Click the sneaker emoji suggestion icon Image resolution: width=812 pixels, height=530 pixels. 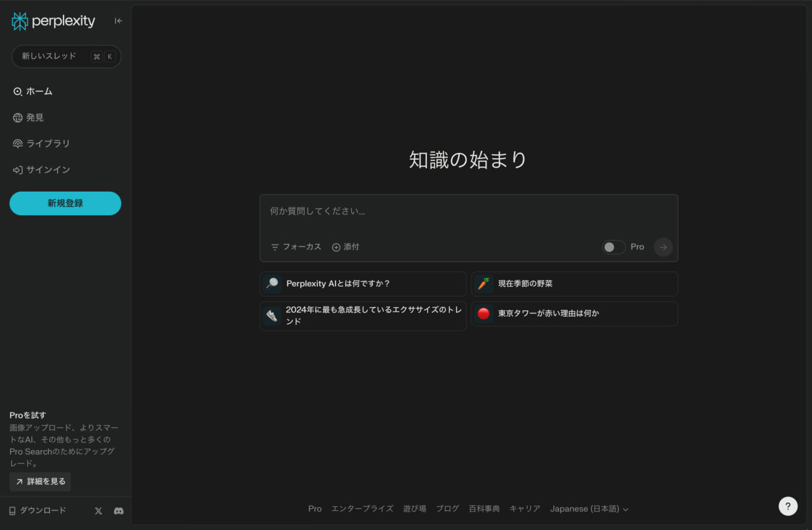pyautogui.click(x=272, y=315)
